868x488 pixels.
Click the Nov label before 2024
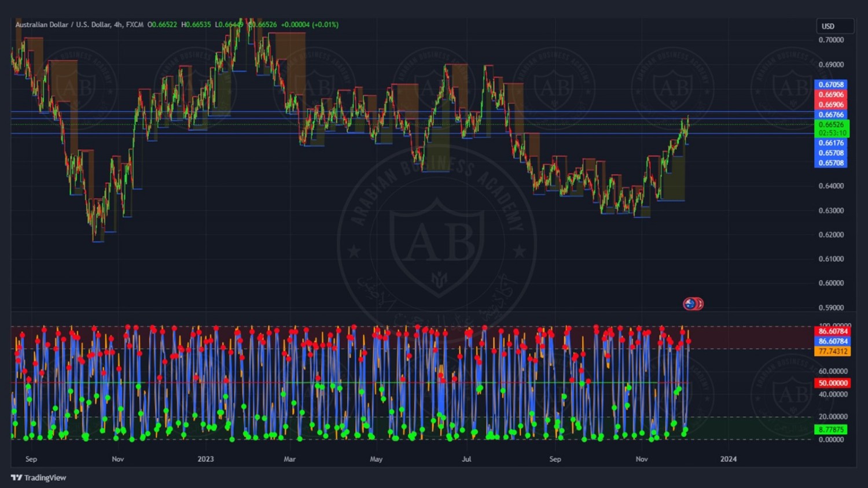point(642,459)
